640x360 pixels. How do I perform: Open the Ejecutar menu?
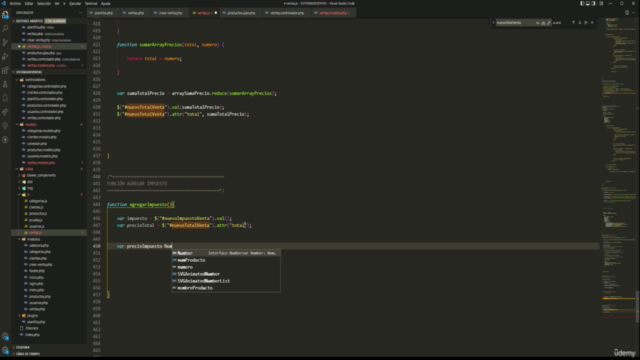click(x=75, y=3)
